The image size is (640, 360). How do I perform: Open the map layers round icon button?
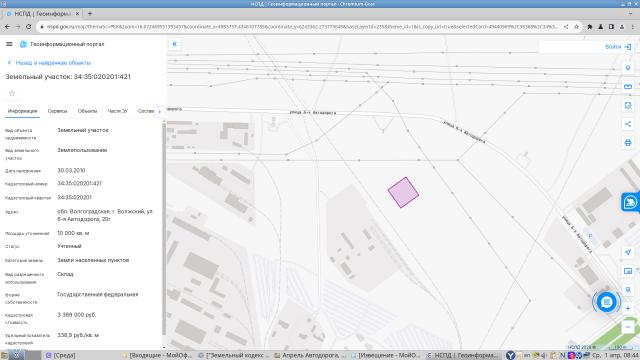coord(628,68)
